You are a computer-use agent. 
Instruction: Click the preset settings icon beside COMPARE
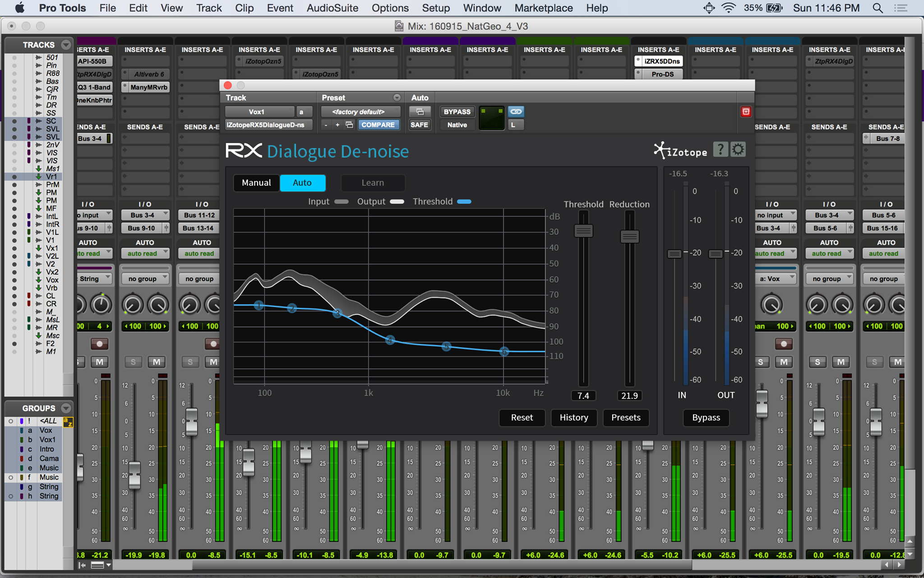(x=349, y=125)
